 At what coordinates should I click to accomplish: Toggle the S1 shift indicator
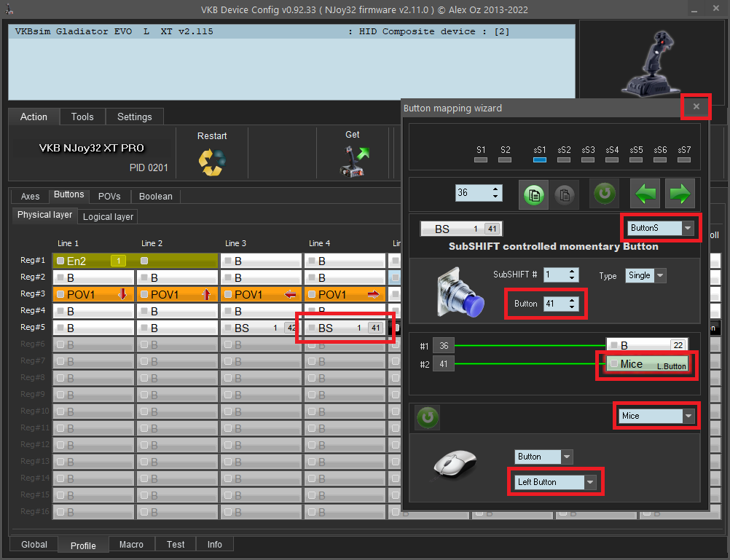coord(481,159)
